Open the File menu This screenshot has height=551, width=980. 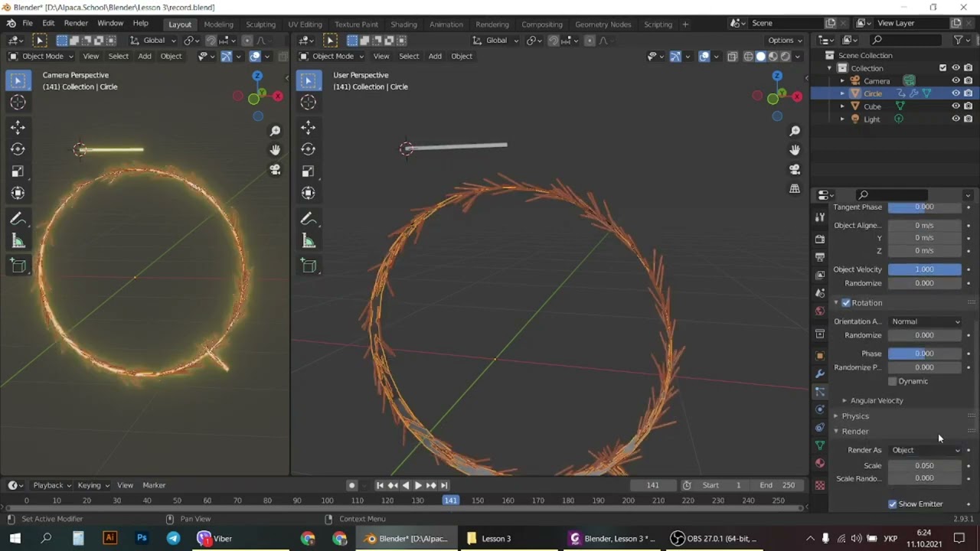coord(28,23)
